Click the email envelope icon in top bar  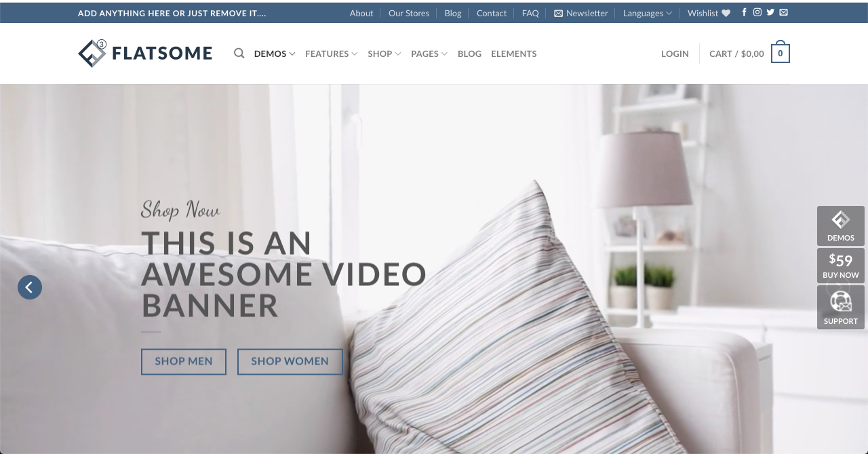(x=784, y=12)
